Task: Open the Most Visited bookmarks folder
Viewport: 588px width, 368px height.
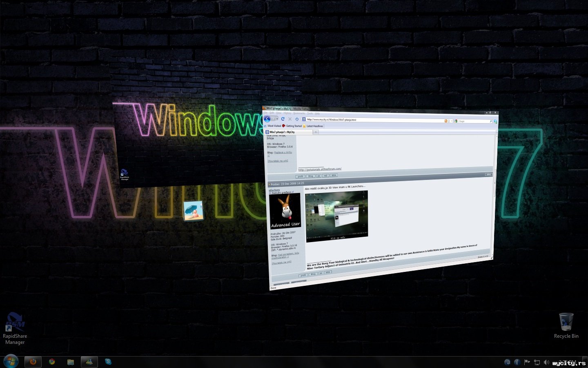Action: [x=273, y=126]
